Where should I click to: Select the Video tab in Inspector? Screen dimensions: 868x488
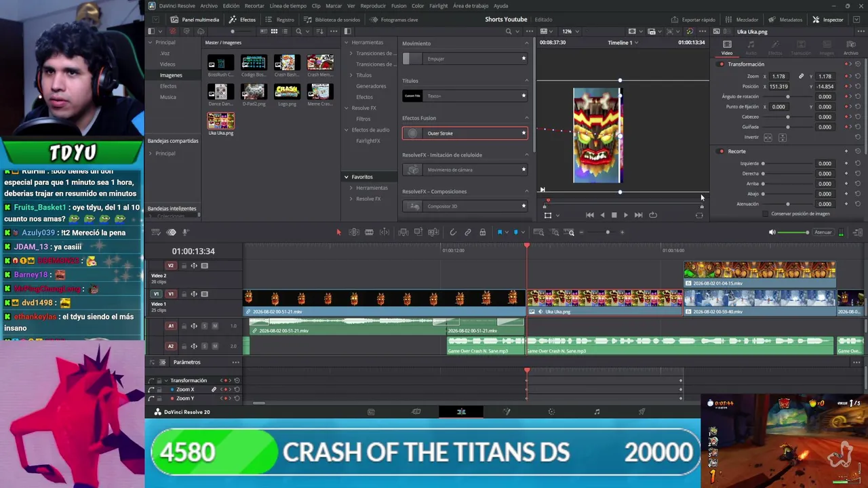pyautogui.click(x=727, y=47)
